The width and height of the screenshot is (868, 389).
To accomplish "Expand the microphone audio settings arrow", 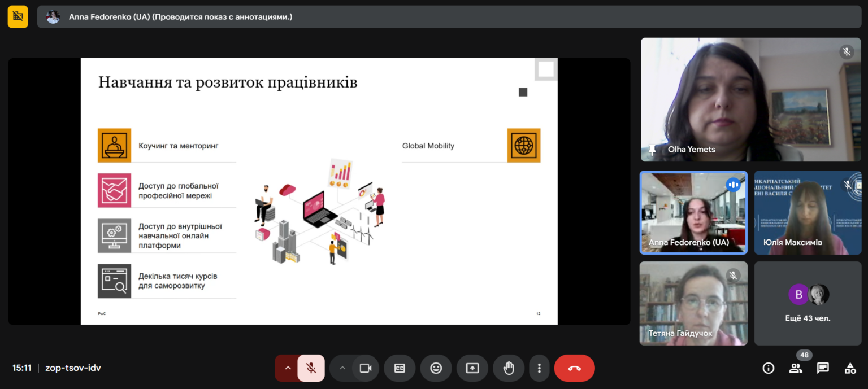I will [287, 368].
